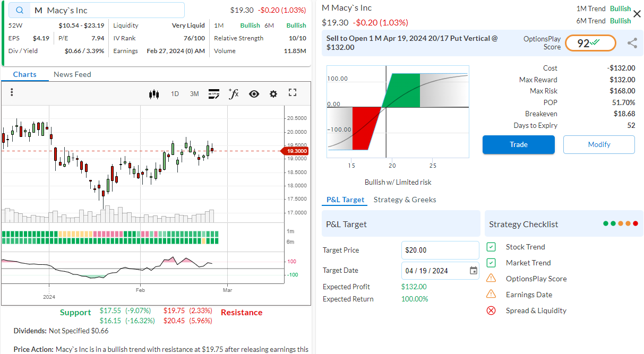Screen dimensions: 644x354
Task: Open the News Feed tab
Action: point(72,74)
